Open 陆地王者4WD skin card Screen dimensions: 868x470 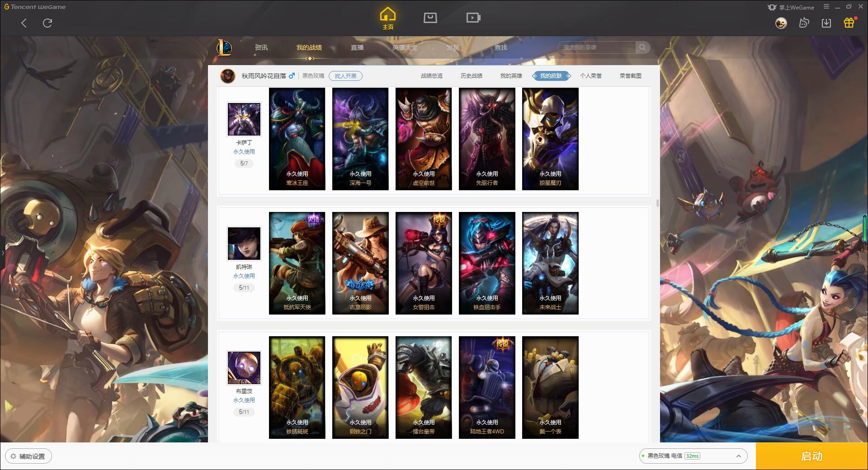click(487, 387)
